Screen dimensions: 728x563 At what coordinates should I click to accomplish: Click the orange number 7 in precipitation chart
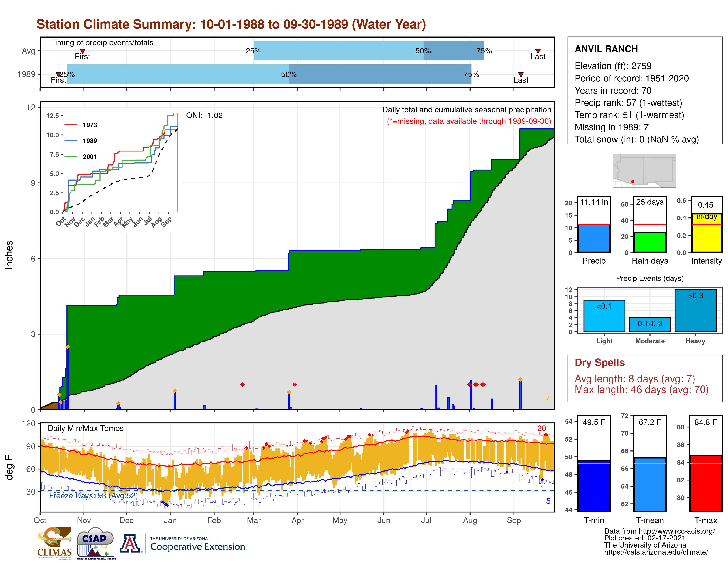(547, 399)
